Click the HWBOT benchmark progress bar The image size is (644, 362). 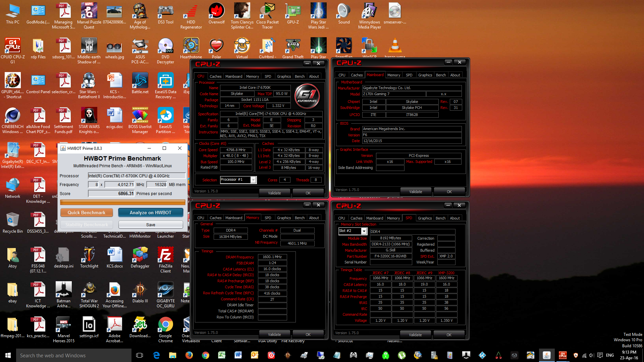point(123,202)
